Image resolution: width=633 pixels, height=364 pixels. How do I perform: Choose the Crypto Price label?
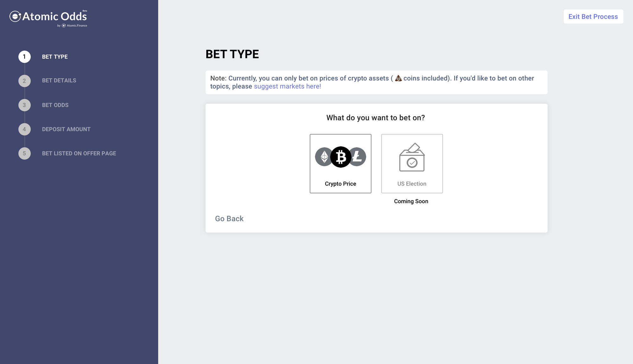pyautogui.click(x=341, y=184)
